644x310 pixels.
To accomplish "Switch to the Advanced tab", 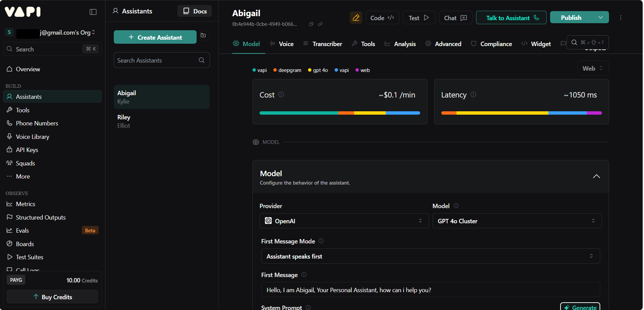I will pos(443,44).
